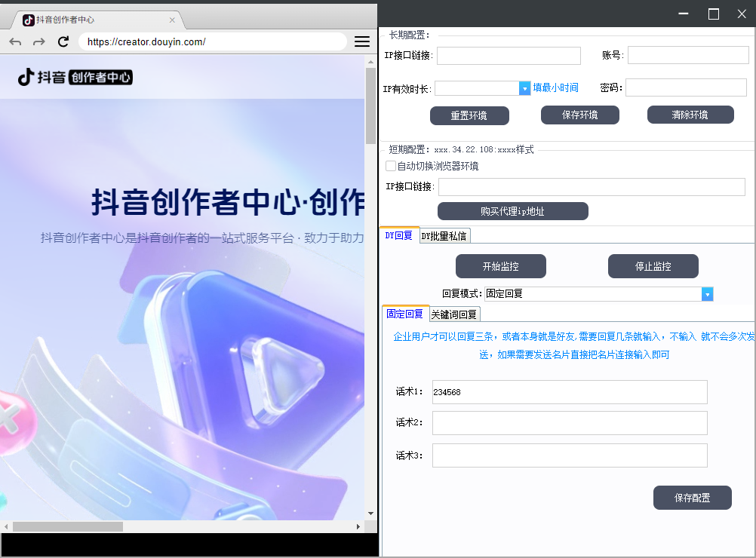Enable 自动切换浏览器环境 checkbox
The height and width of the screenshot is (558, 756).
tap(390, 166)
